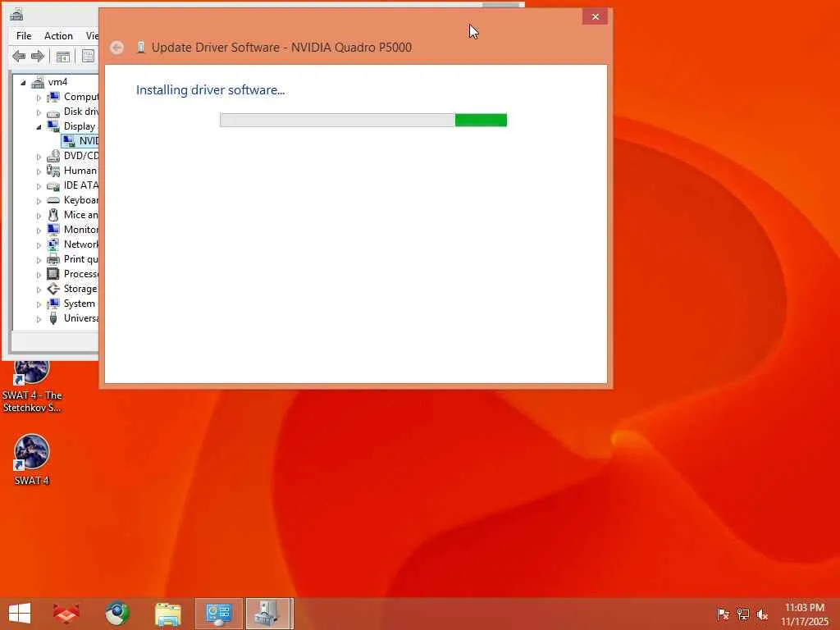This screenshot has height=630, width=840.
Task: Collapse the Display adapters node
Action: [39, 127]
